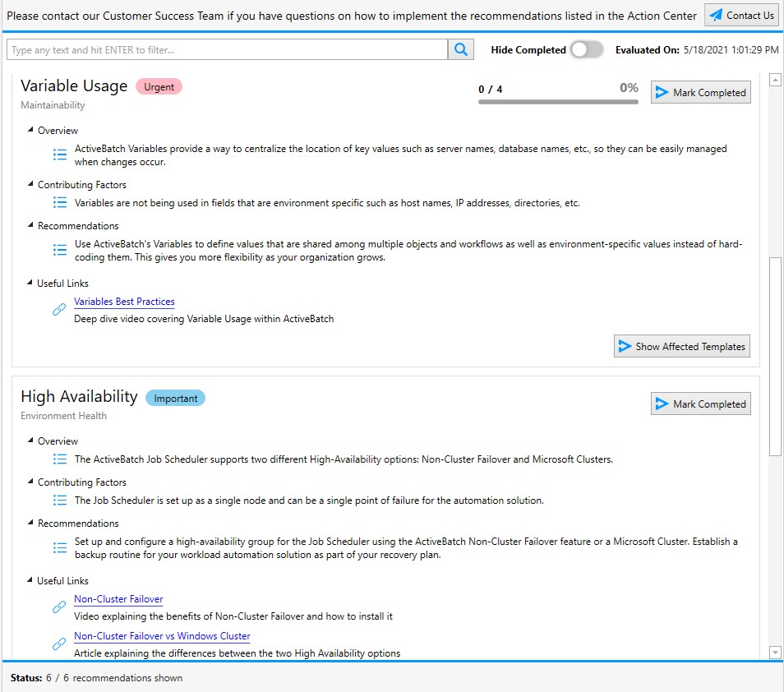This screenshot has height=692, width=784.
Task: Mark High Availability as completed
Action: pos(700,404)
